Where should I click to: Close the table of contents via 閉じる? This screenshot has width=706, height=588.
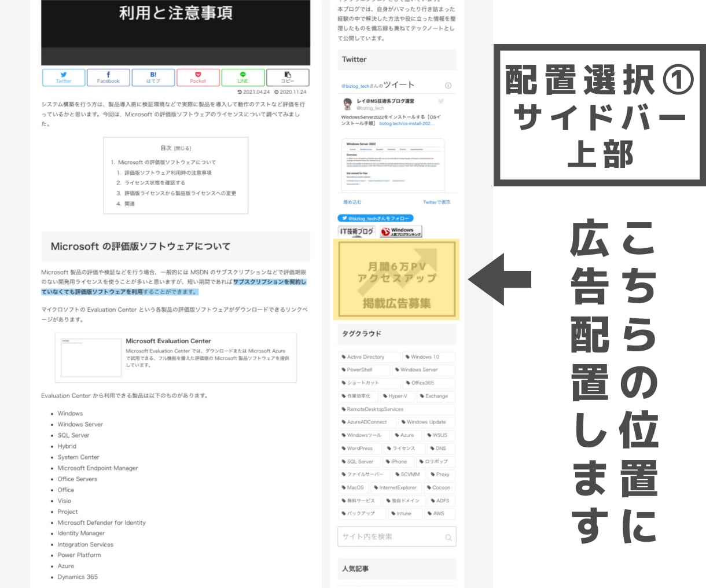click(183, 149)
